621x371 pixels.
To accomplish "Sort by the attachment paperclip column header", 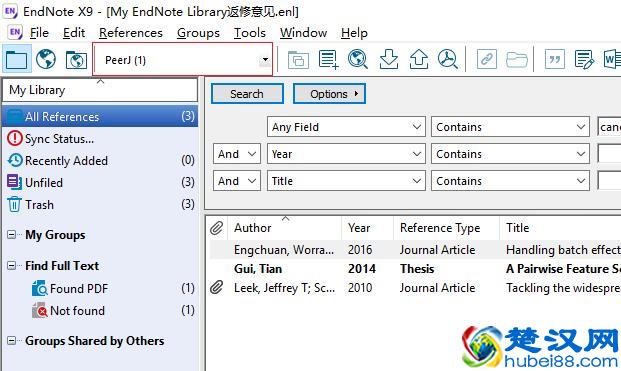I will click(217, 228).
